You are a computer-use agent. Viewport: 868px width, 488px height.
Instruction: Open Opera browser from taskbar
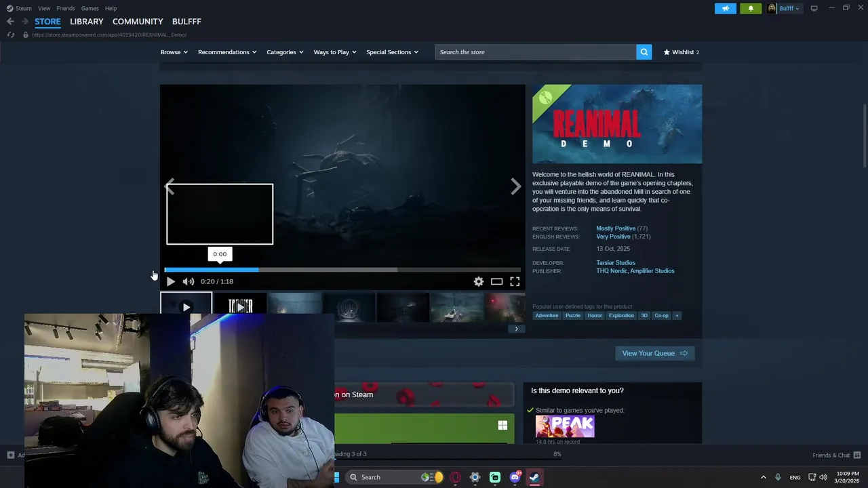[455, 477]
